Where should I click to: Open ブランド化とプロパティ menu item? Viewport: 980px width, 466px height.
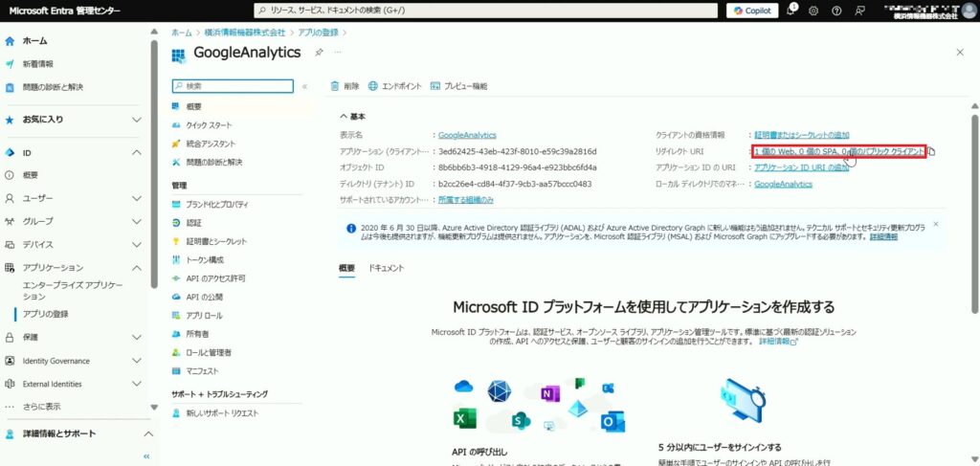(217, 204)
